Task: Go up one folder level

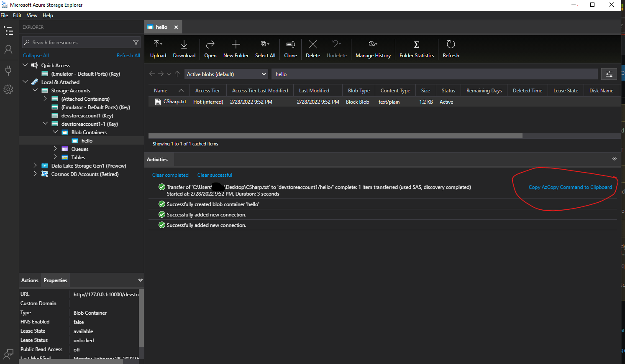Action: click(177, 74)
